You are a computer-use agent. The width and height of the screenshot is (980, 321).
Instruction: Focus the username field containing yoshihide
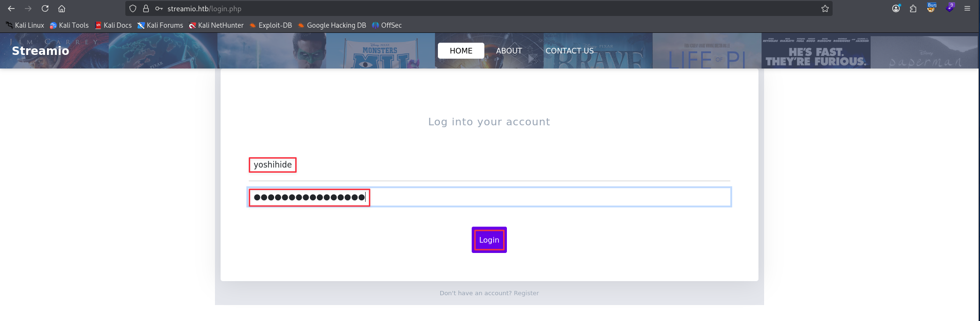point(489,165)
